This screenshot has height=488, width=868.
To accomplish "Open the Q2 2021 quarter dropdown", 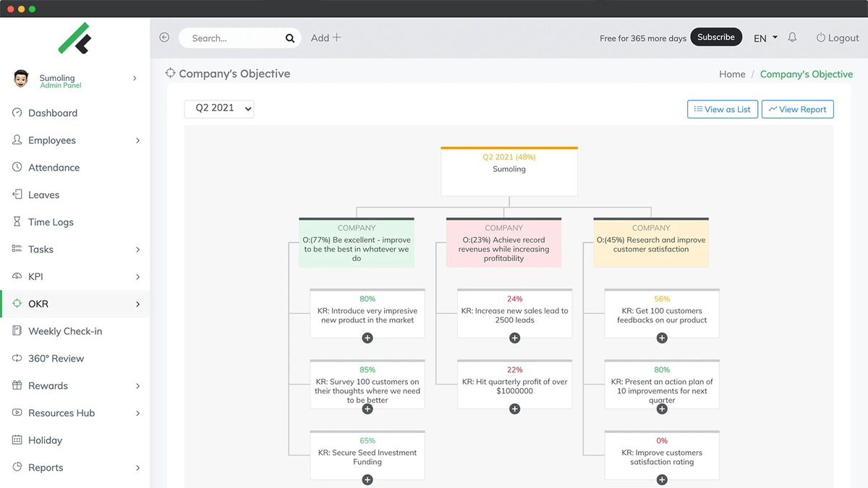I will click(219, 108).
